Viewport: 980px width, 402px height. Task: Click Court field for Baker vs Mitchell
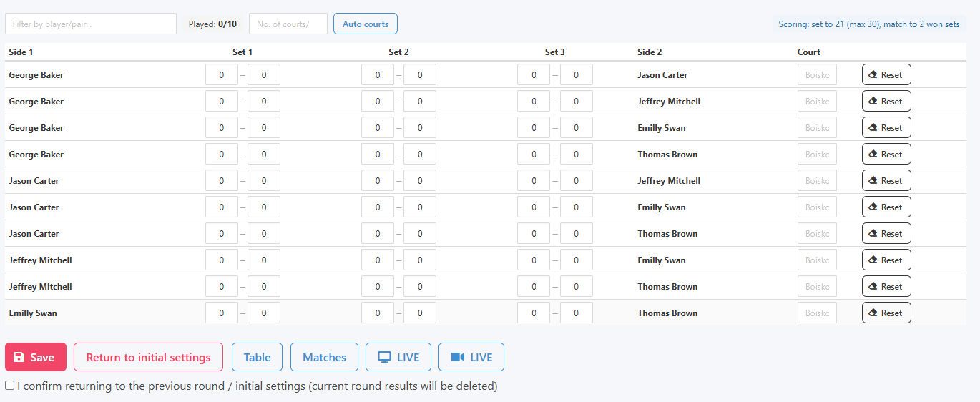pos(817,101)
